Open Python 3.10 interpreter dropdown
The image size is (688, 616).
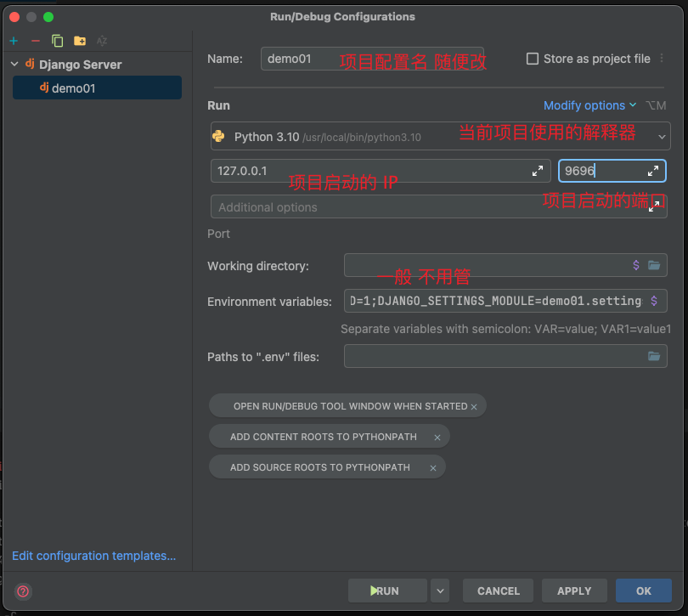point(440,137)
